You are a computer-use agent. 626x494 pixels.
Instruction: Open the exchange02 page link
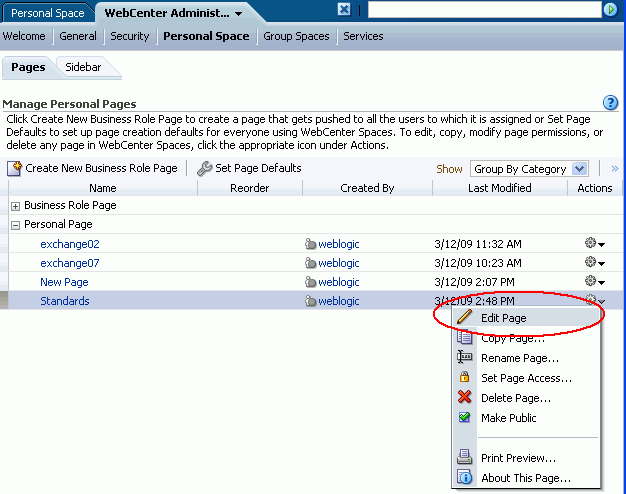coord(70,244)
